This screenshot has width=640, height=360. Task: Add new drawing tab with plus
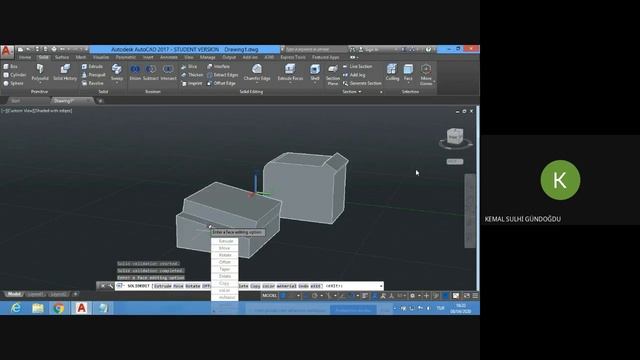[100, 101]
